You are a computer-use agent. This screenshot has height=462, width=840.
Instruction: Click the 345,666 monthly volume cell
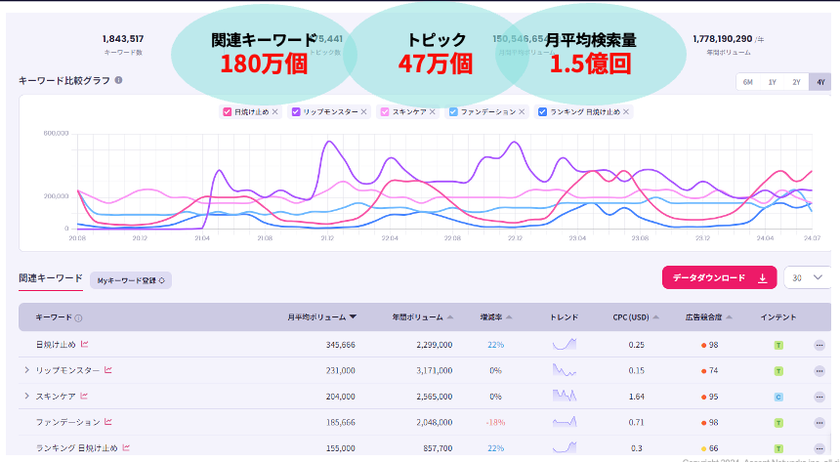pyautogui.click(x=340, y=345)
